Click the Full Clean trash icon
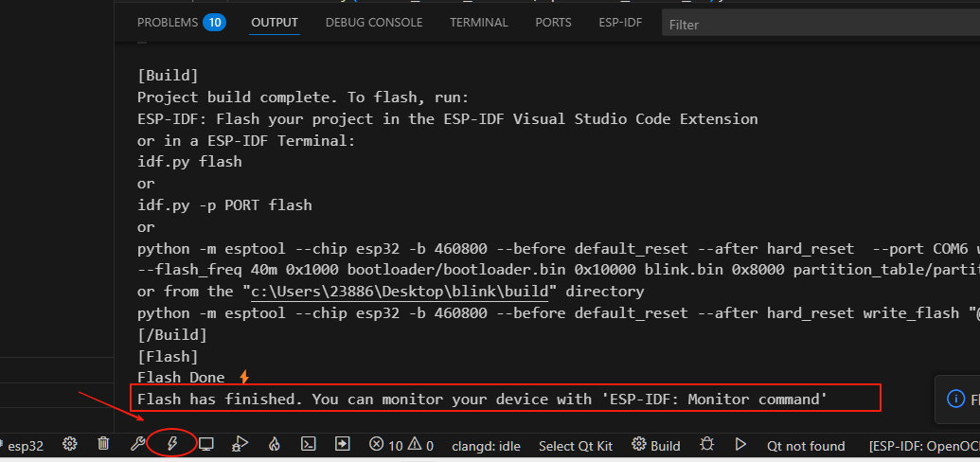The width and height of the screenshot is (980, 462). pyautogui.click(x=104, y=444)
